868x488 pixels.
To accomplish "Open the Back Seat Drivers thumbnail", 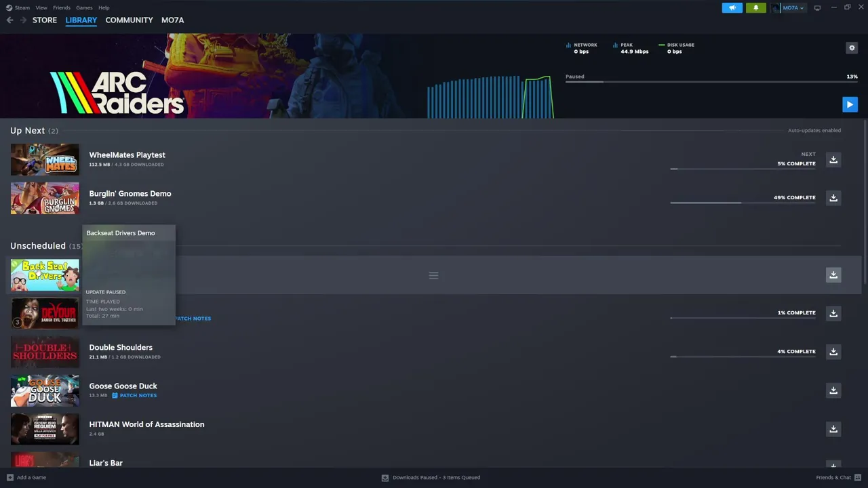I will coord(45,275).
